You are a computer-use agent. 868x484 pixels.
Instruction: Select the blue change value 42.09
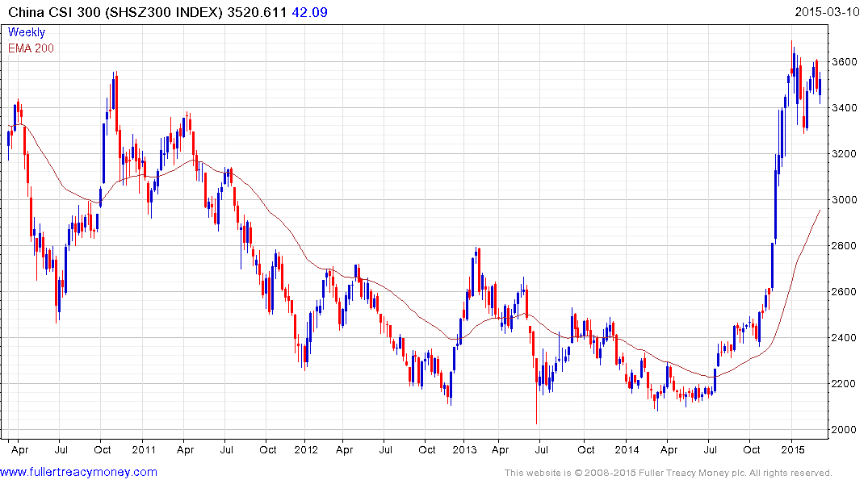tap(309, 12)
